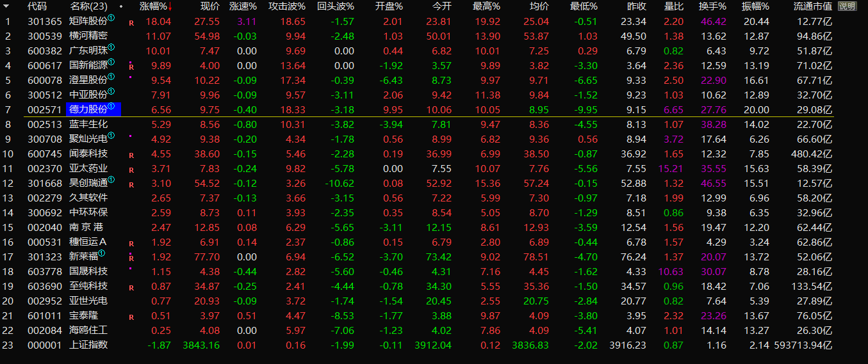The height and width of the screenshot is (364, 868).
Task: Click the circled 1 icon beside 德力股份
Action: click(x=111, y=107)
